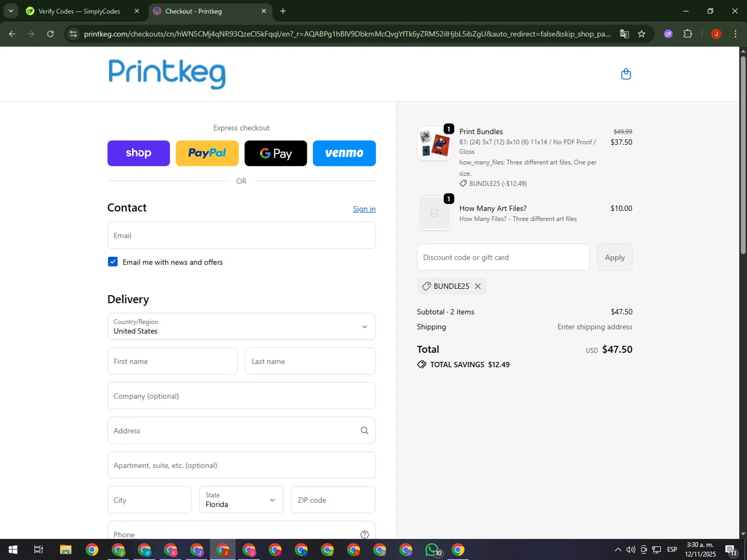
Task: Focus the Apartment, suite, etc. field
Action: [x=242, y=465]
